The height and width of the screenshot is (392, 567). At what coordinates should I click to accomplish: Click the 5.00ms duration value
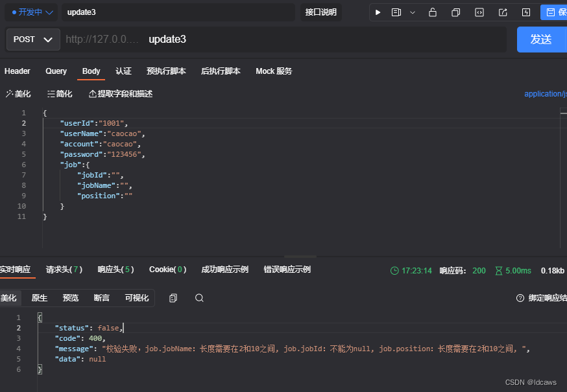pyautogui.click(x=513, y=271)
